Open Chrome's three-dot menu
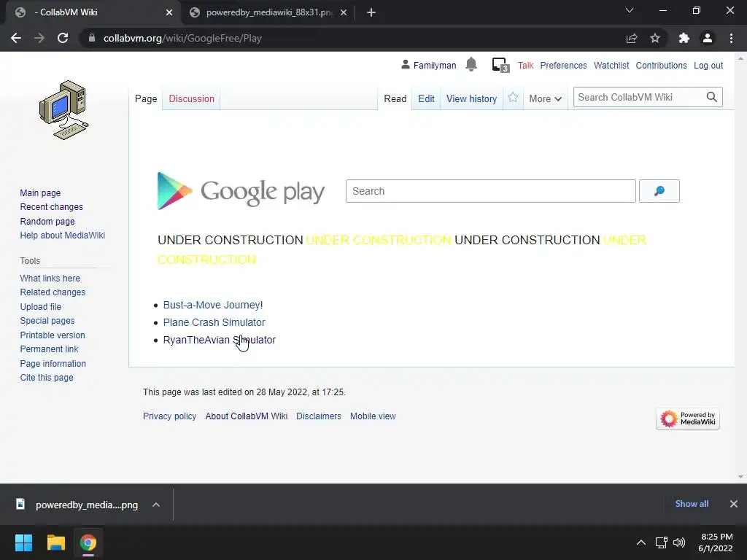The width and height of the screenshot is (747, 560). click(x=731, y=38)
